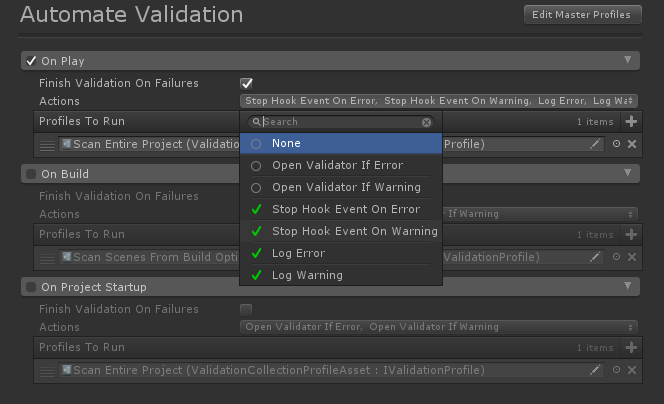The height and width of the screenshot is (404, 664).
Task: Open object picker for On Play profile
Action: point(617,144)
